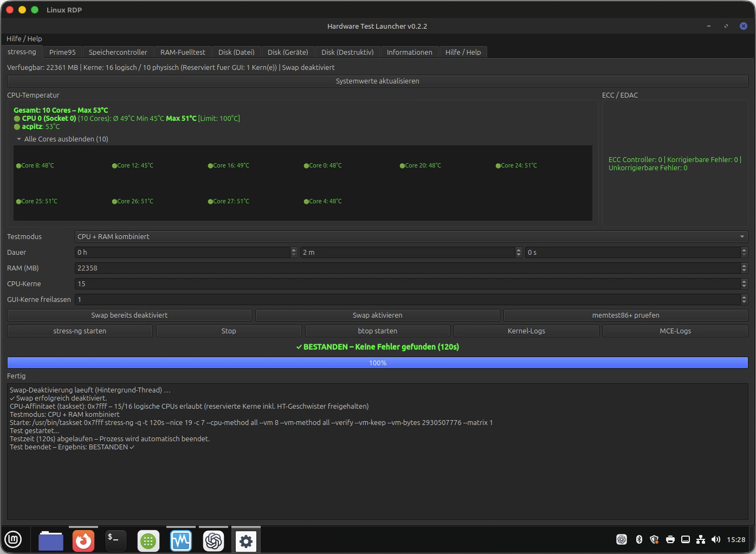Click stress-ng starten button

pos(80,331)
